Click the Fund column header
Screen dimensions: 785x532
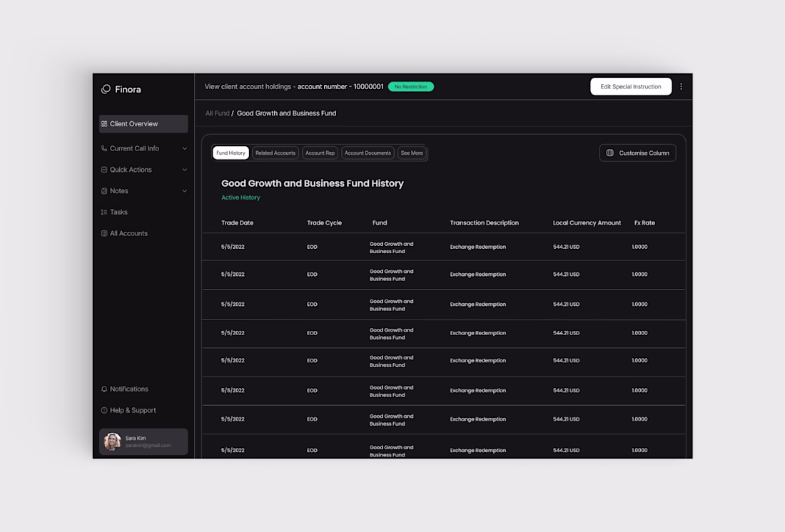pyautogui.click(x=380, y=222)
